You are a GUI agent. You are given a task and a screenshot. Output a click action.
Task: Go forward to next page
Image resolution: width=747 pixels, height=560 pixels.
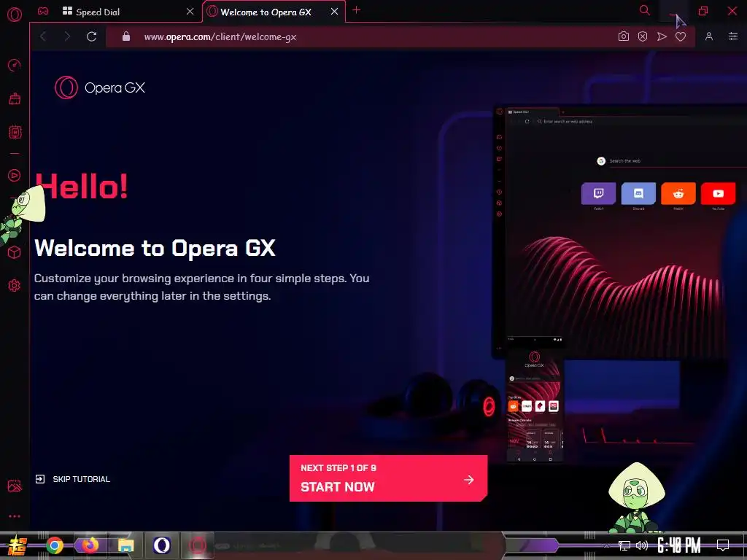(67, 36)
